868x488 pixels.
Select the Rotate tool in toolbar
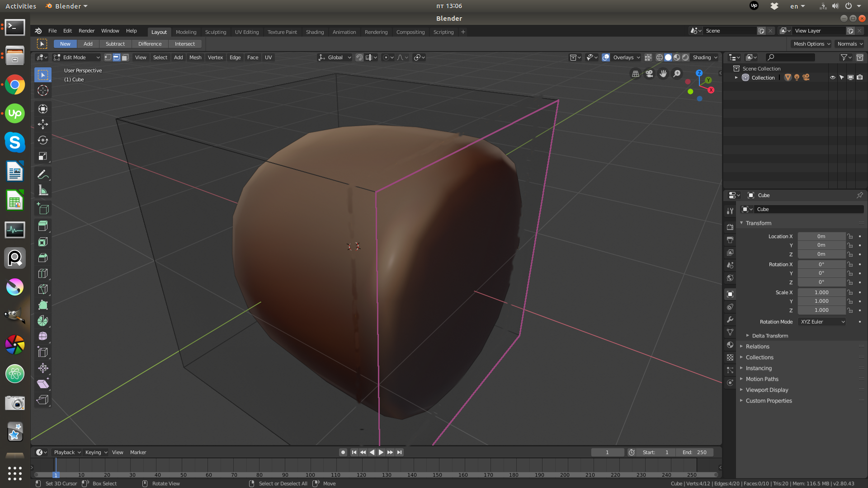43,140
